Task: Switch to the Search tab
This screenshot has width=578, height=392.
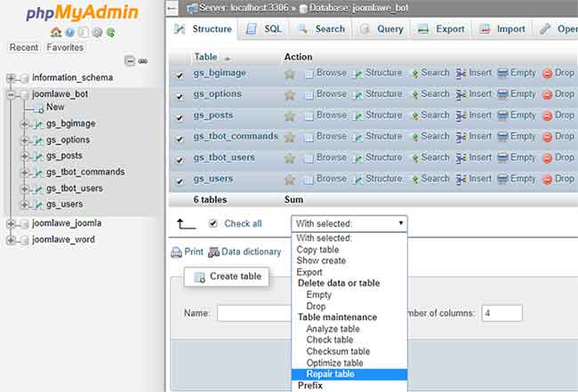Action: pyautogui.click(x=321, y=29)
